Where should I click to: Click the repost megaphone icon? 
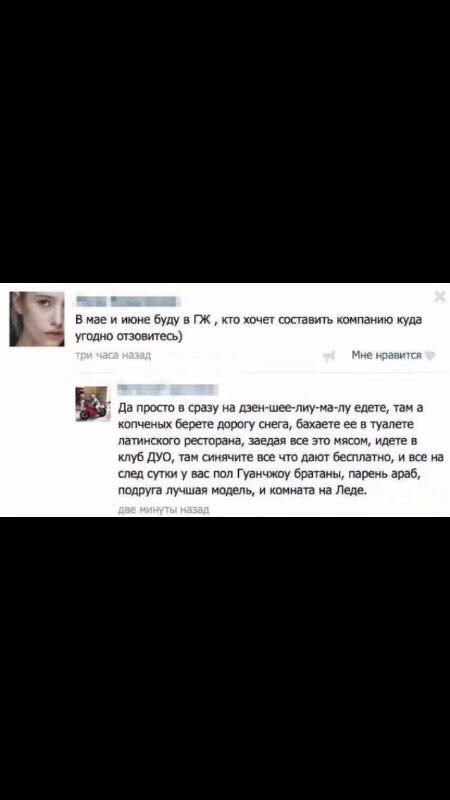tap(330, 356)
